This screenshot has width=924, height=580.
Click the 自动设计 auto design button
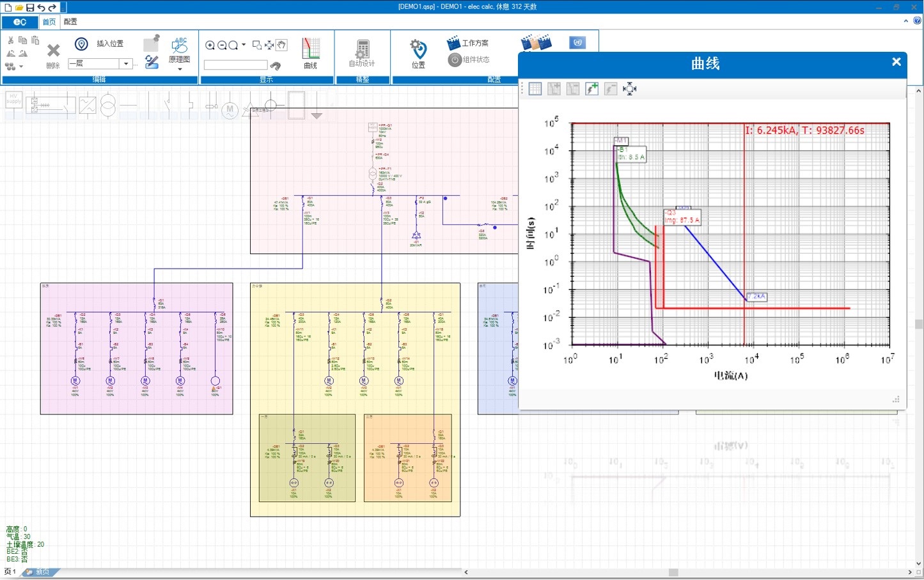(362, 53)
